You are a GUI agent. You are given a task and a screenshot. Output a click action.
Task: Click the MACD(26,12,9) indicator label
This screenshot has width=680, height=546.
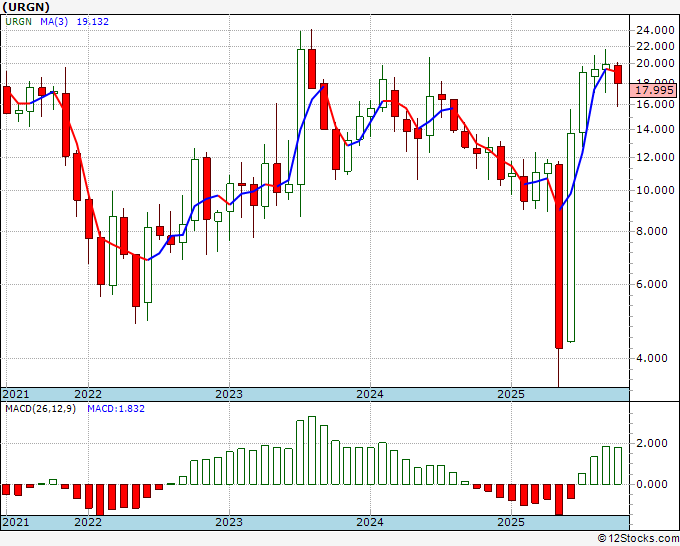[40, 409]
